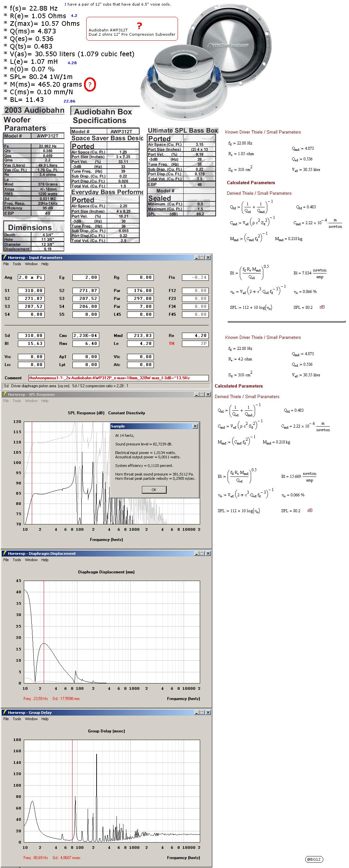Open File menu in Group Delay window
This screenshot has width=349, height=868.
click(6, 719)
